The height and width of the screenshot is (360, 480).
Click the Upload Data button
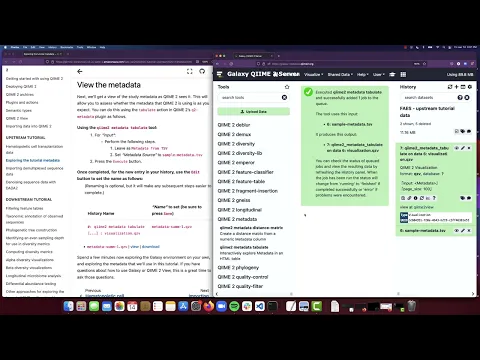pos(254,111)
